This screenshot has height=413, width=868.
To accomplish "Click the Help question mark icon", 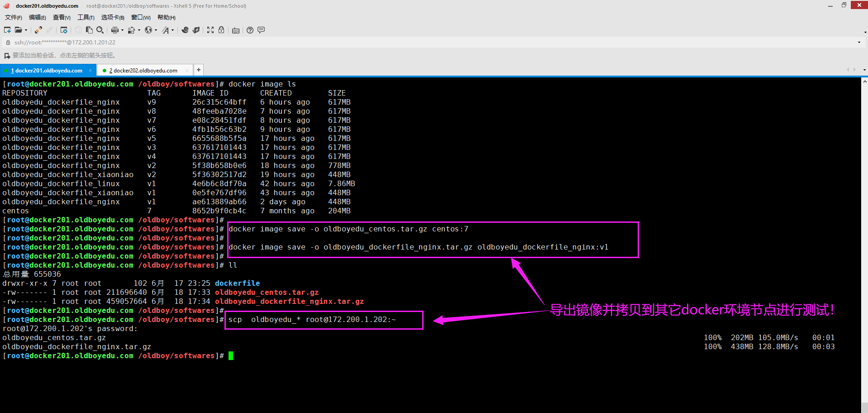I will click(250, 30).
